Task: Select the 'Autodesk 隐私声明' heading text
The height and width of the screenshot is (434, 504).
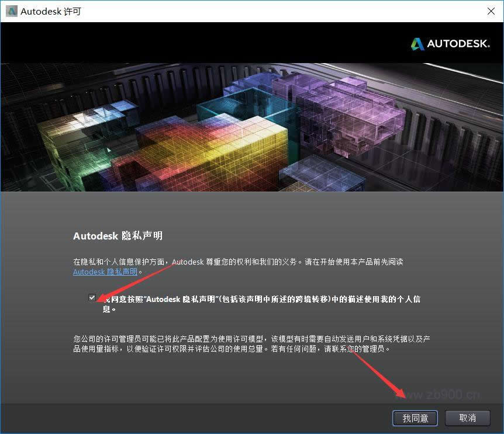Action: tap(117, 236)
